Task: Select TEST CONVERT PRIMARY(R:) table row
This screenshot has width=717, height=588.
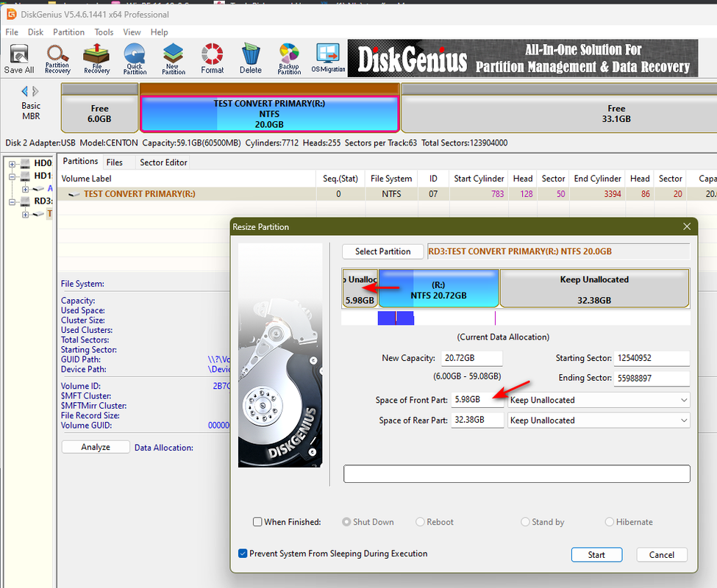Action: tap(387, 194)
